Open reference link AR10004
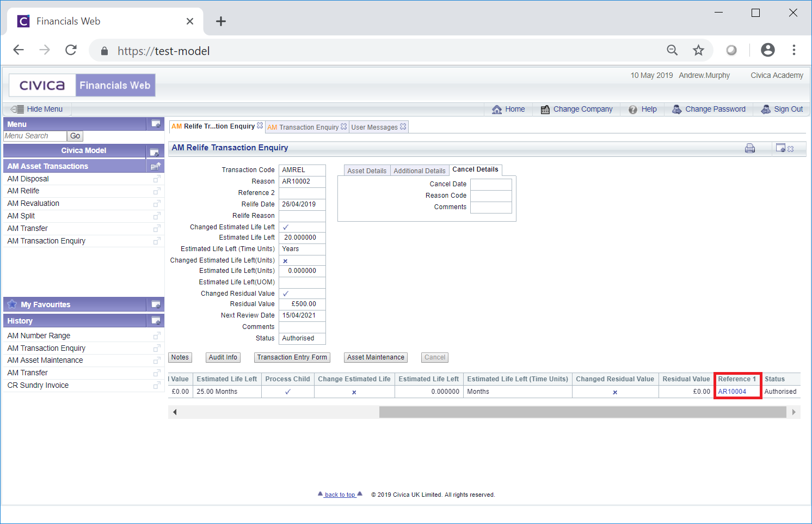Image resolution: width=812 pixels, height=524 pixels. click(x=732, y=392)
